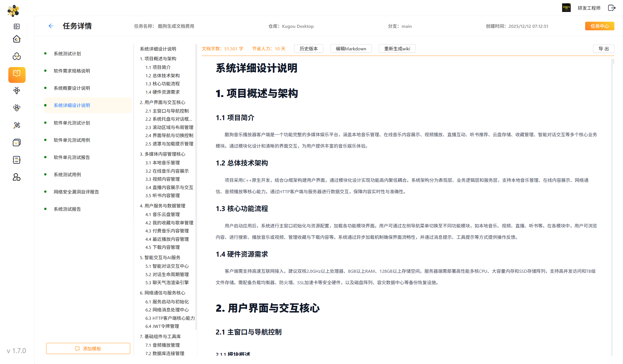This screenshot has width=623, height=364.
Task: Open 5.3 聊天气泡渲染引擎 in the outline
Action: click(x=167, y=283)
